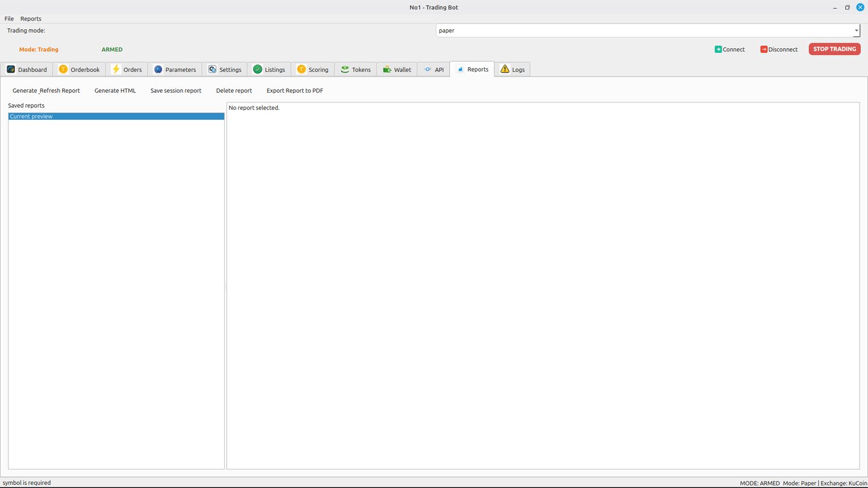Switch to the Scoring tab

(313, 69)
